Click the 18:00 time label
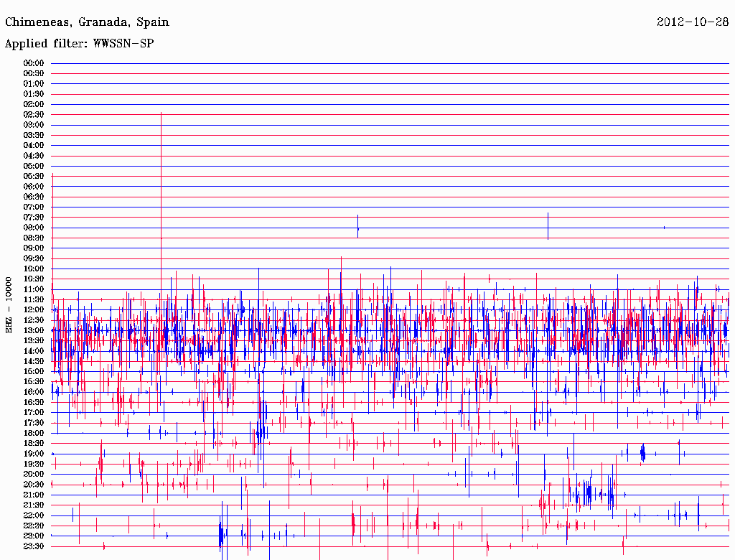 pyautogui.click(x=34, y=433)
